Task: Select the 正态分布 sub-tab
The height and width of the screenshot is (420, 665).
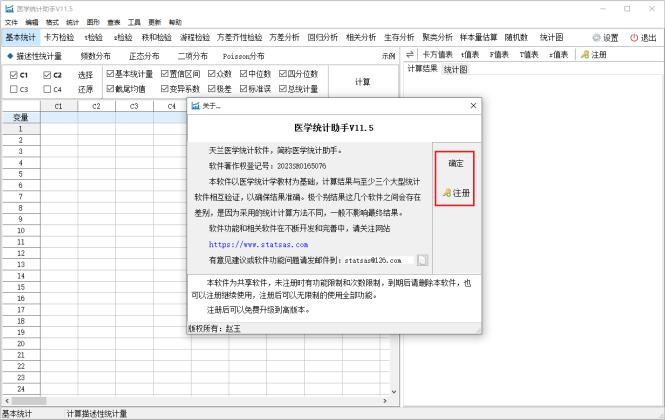Action: click(144, 56)
